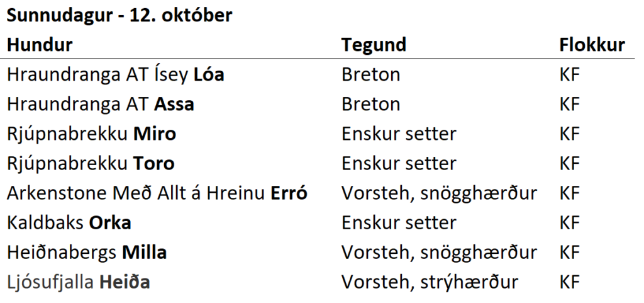Click the Hundur column header
Image resolution: width=644 pixels, height=303 pixels.
(40, 45)
